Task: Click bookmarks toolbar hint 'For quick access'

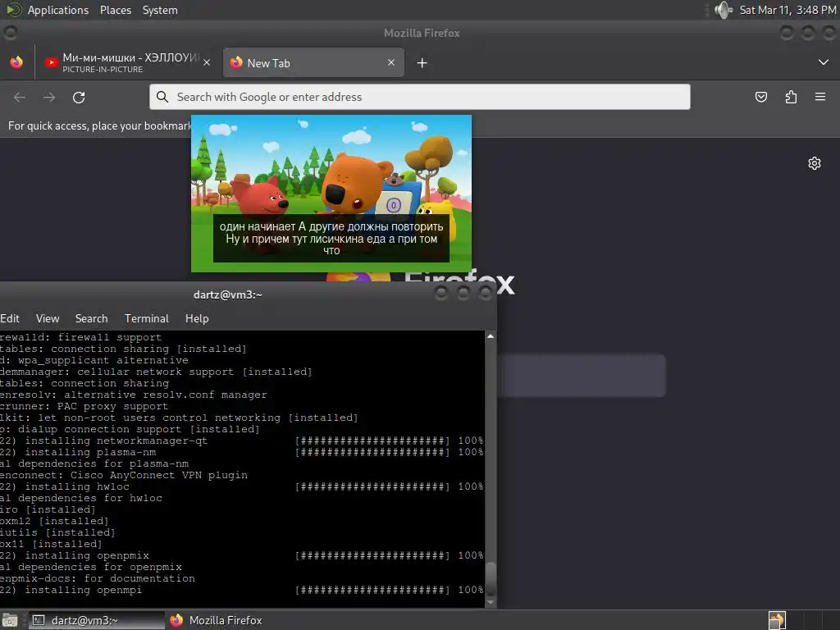Action: click(x=99, y=126)
